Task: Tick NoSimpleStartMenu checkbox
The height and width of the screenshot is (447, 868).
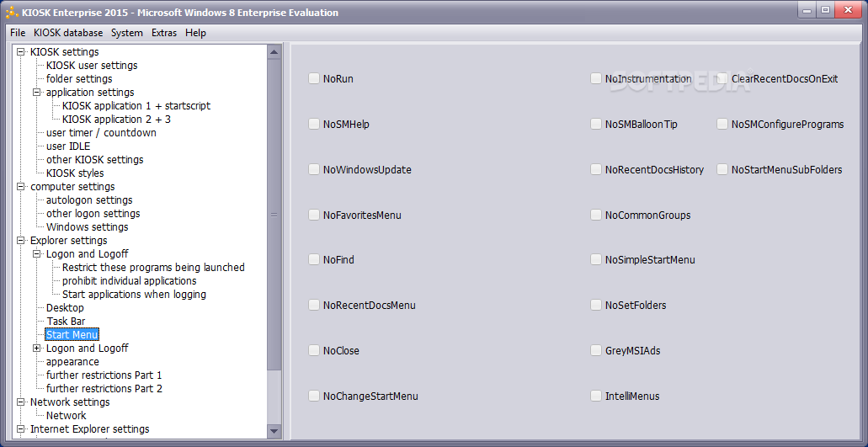Action: click(595, 259)
